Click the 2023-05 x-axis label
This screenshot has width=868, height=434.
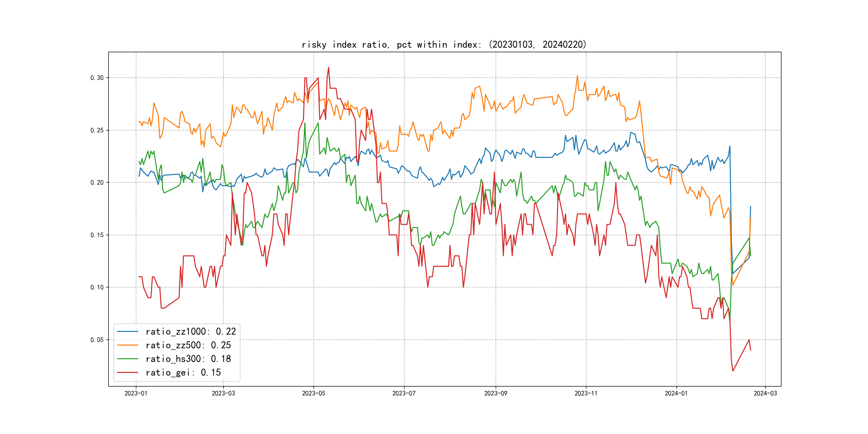[x=313, y=393]
